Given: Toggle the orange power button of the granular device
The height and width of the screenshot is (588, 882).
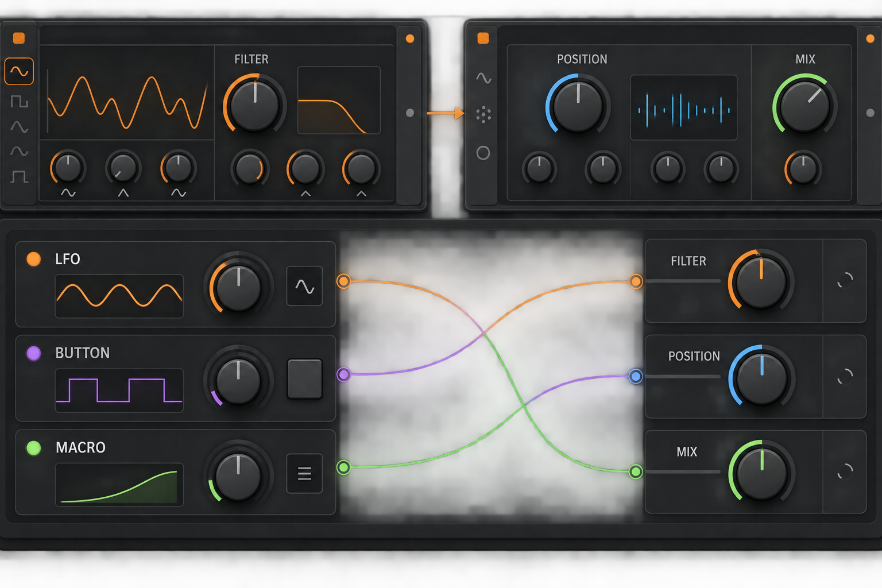Looking at the screenshot, I should (x=483, y=38).
